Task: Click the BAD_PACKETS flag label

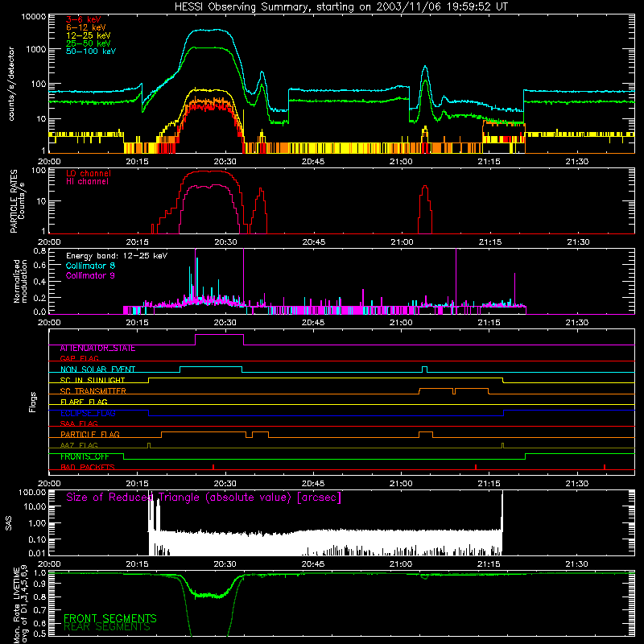Action: click(x=88, y=468)
